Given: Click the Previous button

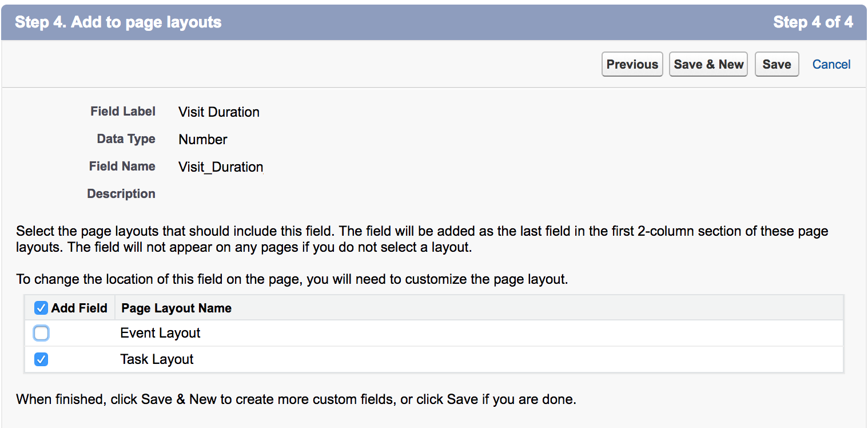Looking at the screenshot, I should tap(632, 64).
